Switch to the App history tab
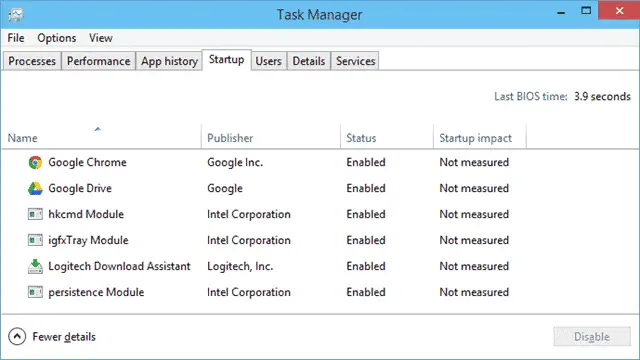The width and height of the screenshot is (640, 360). (x=169, y=61)
